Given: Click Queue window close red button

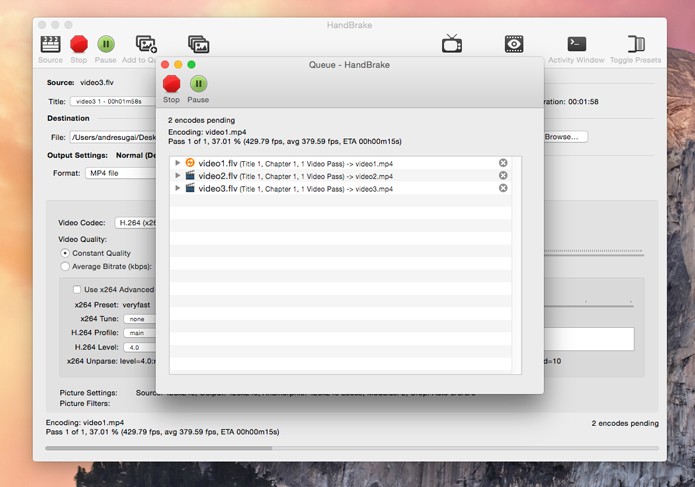Looking at the screenshot, I should [165, 65].
